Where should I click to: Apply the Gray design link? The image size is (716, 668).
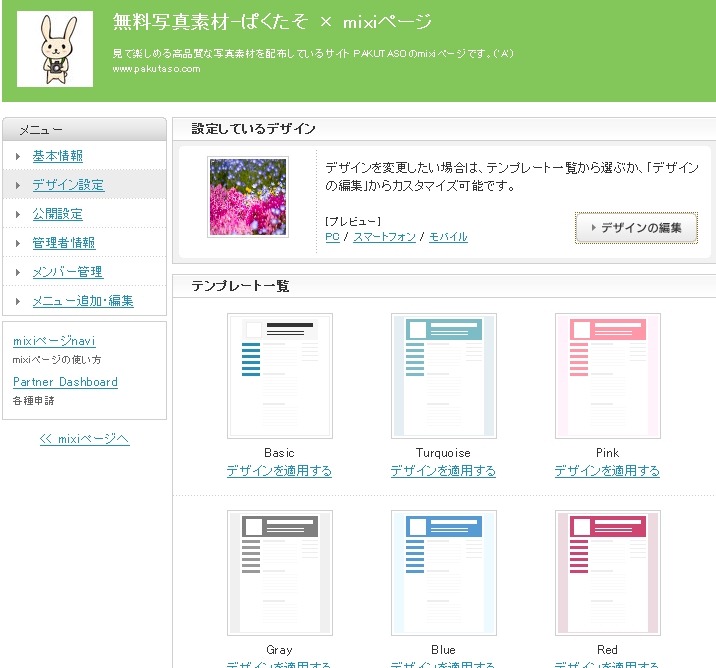click(x=279, y=664)
